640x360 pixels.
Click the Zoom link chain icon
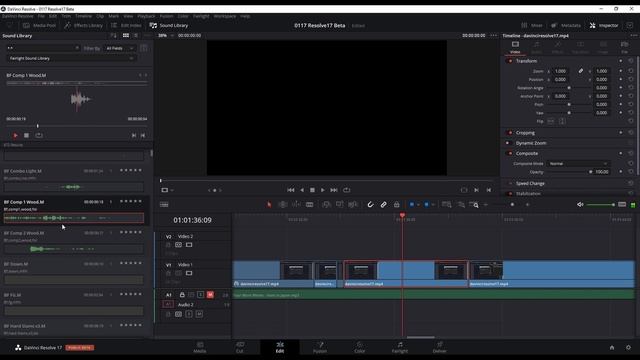(580, 71)
